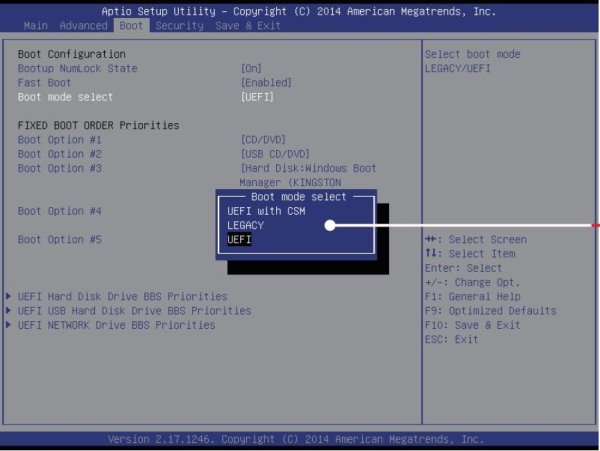
Task: Click the Version 2.17.1246 footer text
Action: pos(296,439)
